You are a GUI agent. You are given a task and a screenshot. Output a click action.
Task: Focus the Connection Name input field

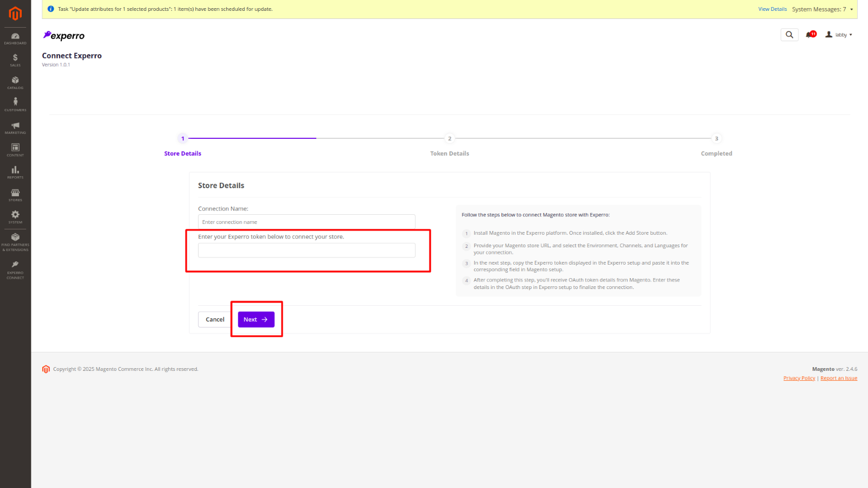click(x=307, y=222)
